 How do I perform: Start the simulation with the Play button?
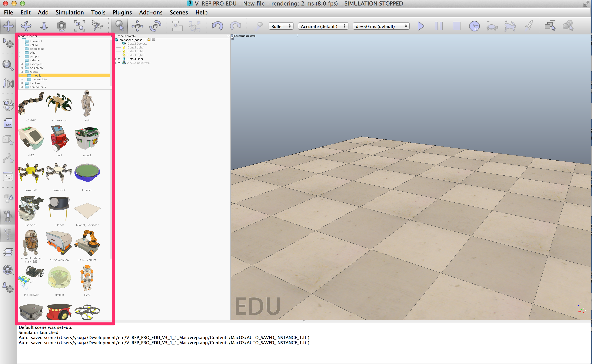click(x=421, y=26)
